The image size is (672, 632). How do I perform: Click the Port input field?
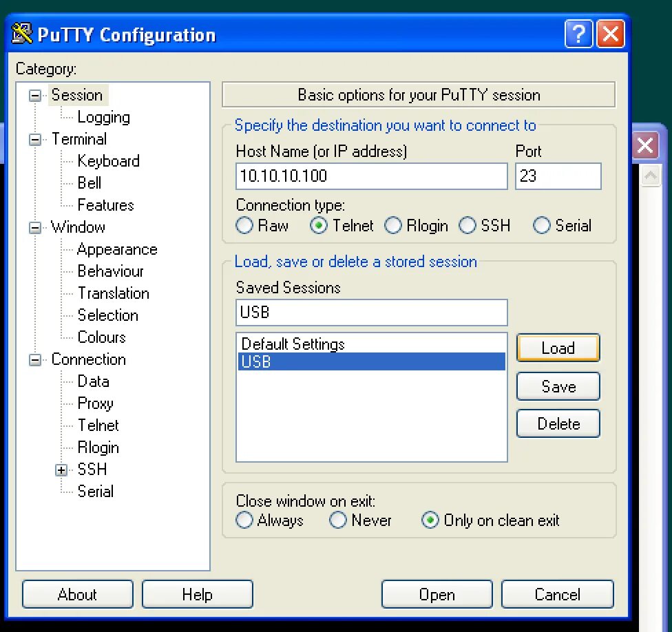558,176
